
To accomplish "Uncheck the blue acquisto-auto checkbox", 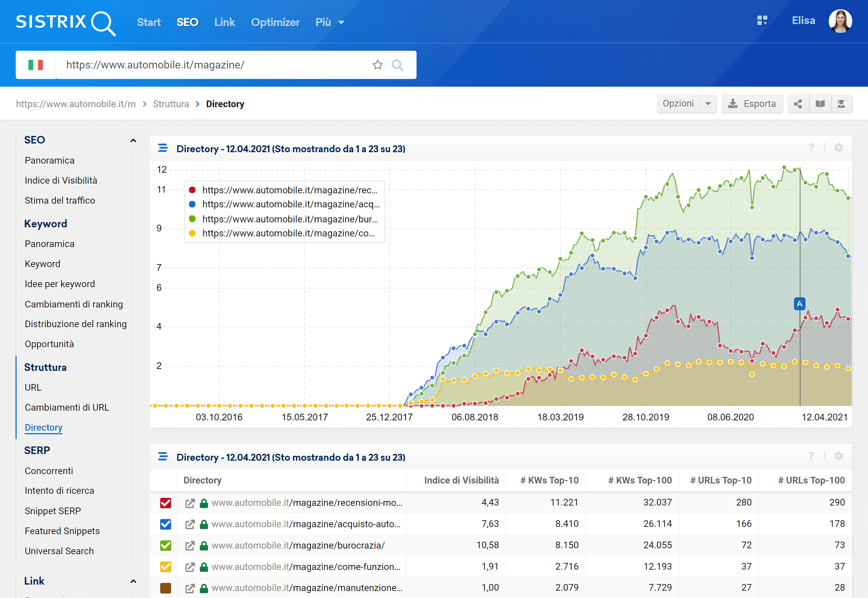I will tap(166, 524).
